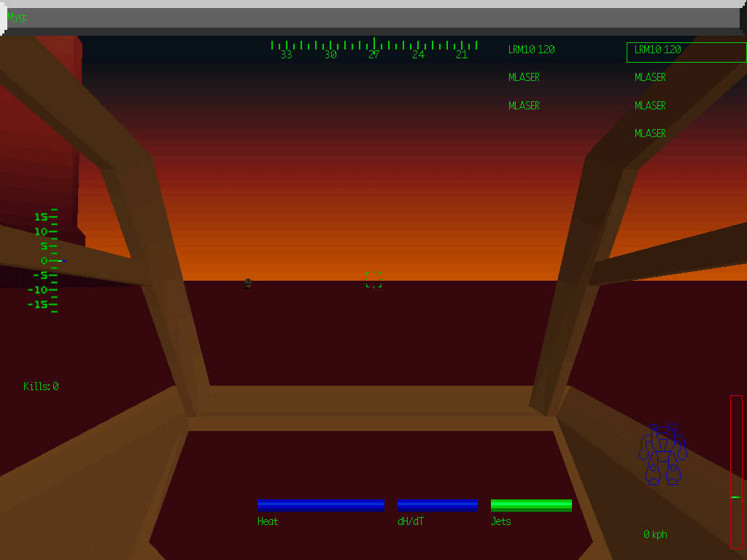Viewport: 747px width, 560px height.
Task: Click the heading tape tick above 30
Action: click(330, 44)
